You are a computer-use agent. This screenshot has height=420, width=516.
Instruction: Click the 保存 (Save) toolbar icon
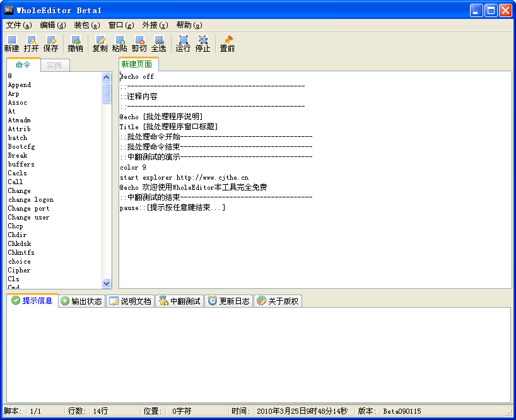click(x=50, y=44)
